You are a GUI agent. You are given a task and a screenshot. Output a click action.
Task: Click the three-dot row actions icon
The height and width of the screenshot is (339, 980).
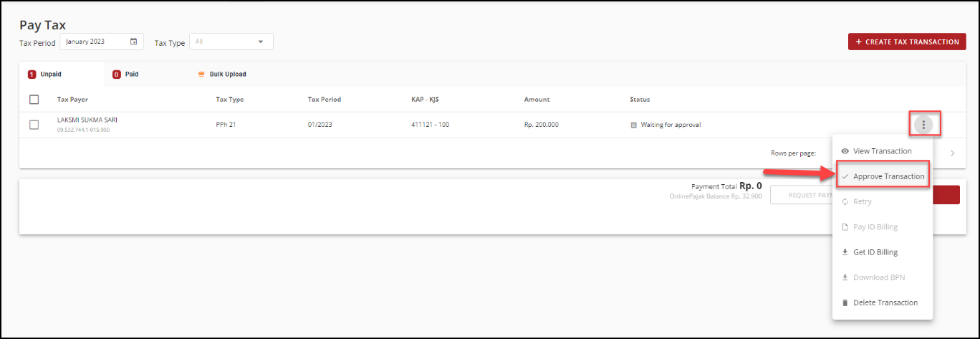[924, 125]
